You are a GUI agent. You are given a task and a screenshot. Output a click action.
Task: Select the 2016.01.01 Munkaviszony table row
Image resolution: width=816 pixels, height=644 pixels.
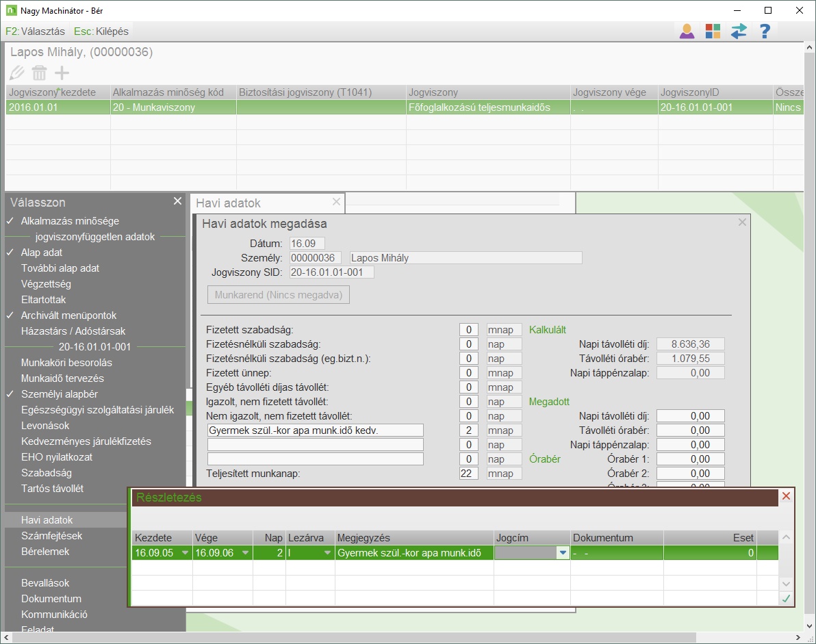point(274,107)
